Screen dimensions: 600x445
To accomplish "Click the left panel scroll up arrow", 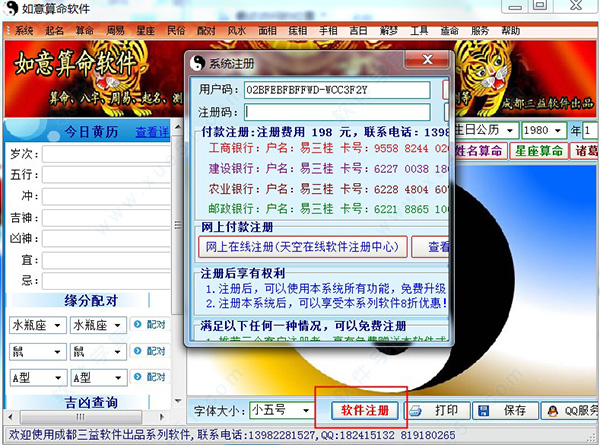I will 178,127.
